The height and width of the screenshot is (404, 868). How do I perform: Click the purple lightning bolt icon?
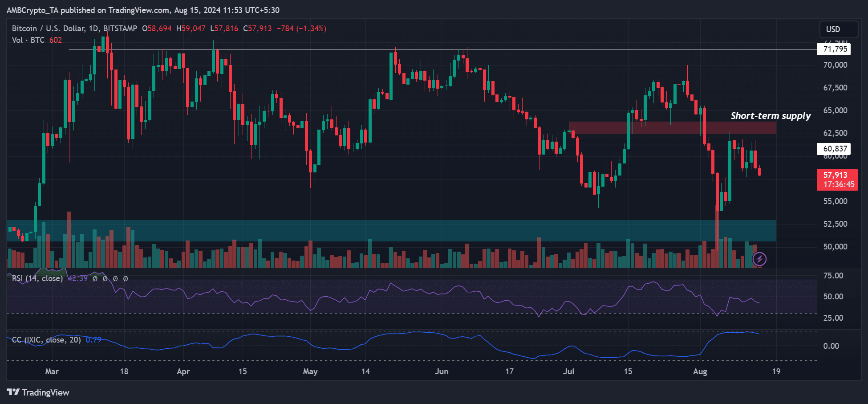759,259
